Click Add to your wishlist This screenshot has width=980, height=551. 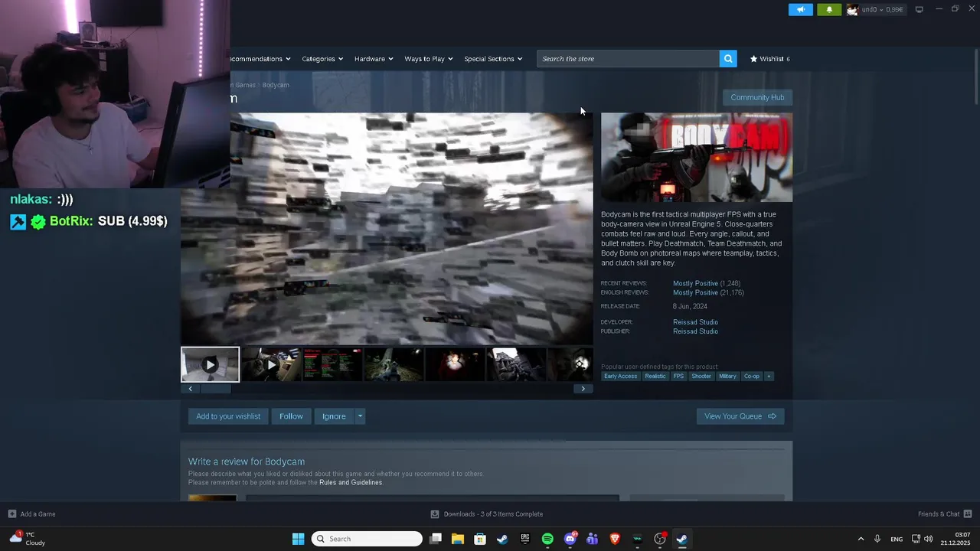[x=228, y=416]
